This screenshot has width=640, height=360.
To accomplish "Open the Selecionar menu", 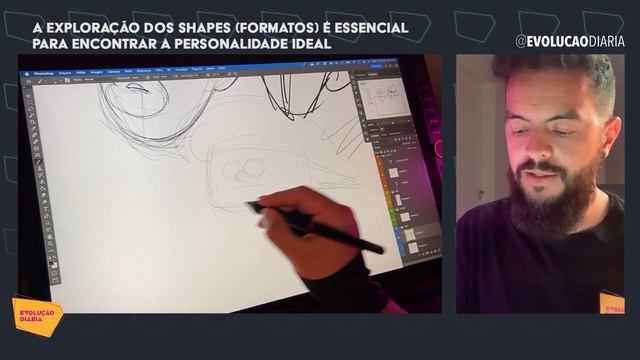I will pyautogui.click(x=144, y=71).
